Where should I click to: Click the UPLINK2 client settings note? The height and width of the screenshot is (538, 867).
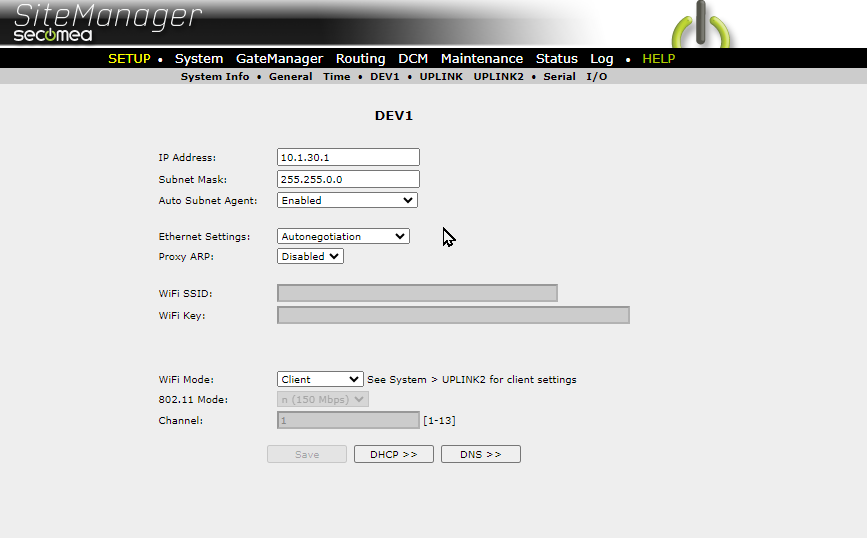click(472, 379)
